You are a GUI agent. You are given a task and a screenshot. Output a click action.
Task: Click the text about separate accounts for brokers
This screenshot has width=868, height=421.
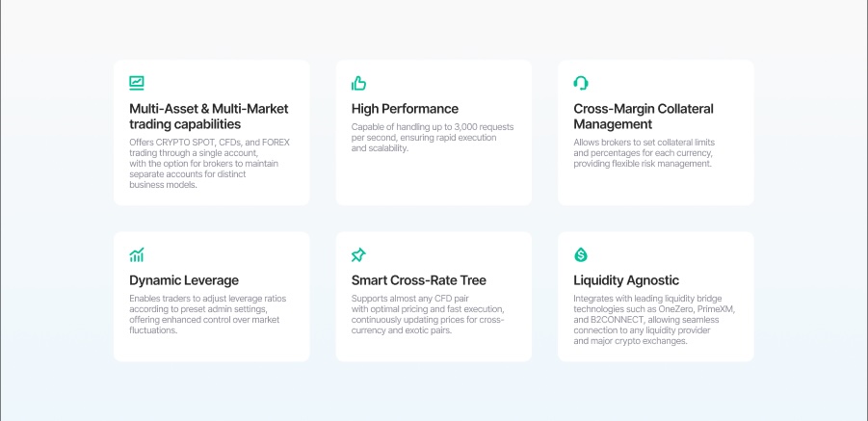coord(187,174)
